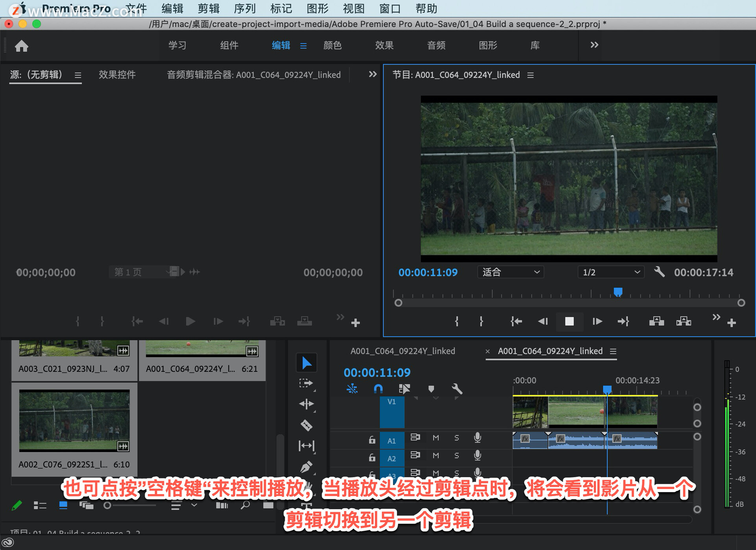Click the Lift button in Program Monitor
This screenshot has width=756, height=550.
656,321
